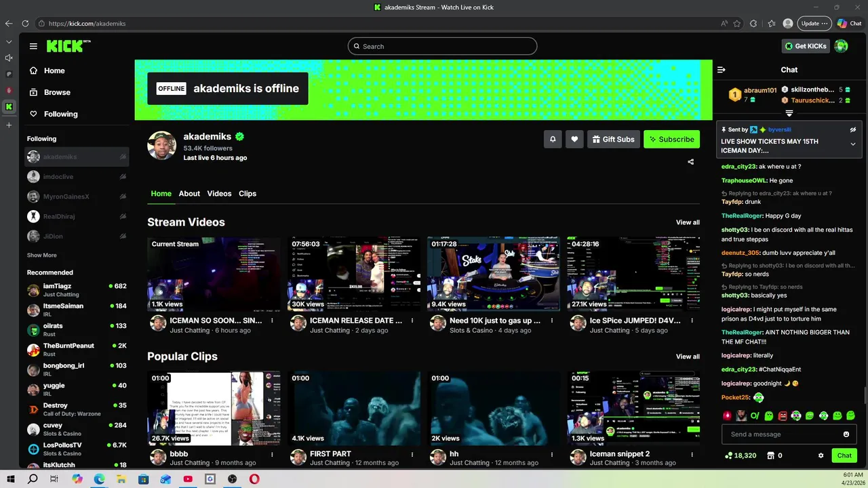The height and width of the screenshot is (488, 868).
Task: Click Show More in Following list
Action: click(42, 256)
